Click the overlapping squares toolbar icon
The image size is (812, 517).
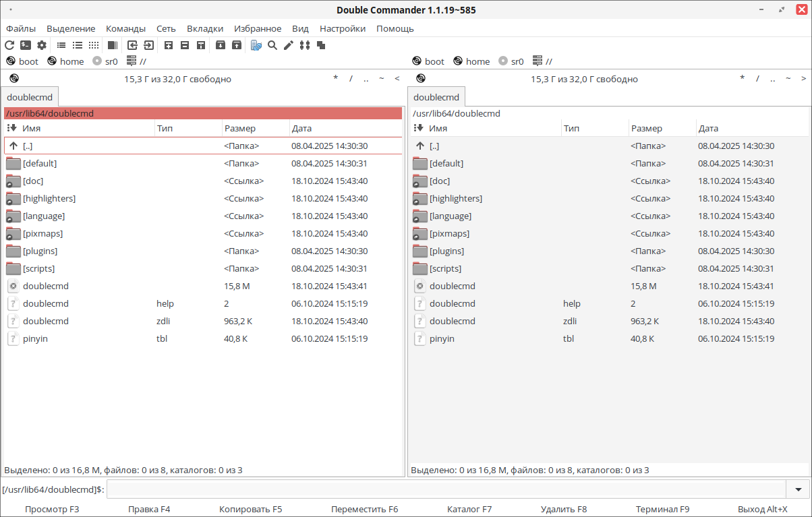click(x=321, y=45)
